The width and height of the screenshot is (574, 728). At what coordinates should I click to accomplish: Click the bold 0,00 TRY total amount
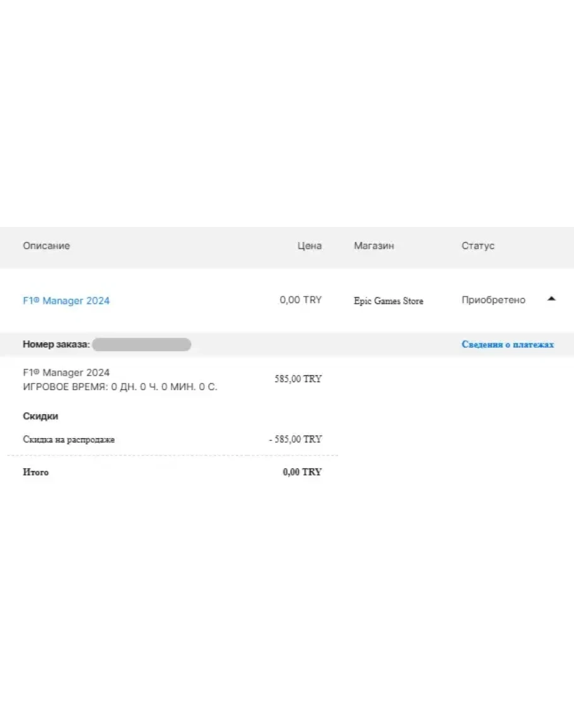tap(302, 472)
